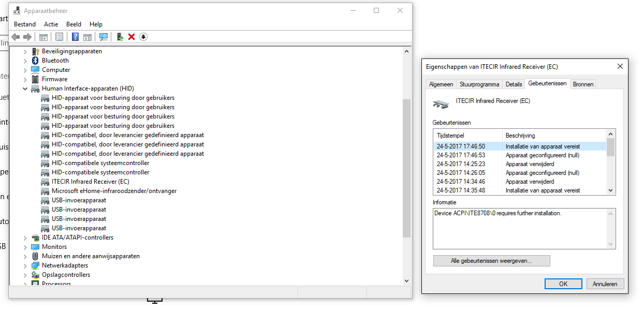The width and height of the screenshot is (644, 312).
Task: Expand the Monitors node
Action: point(25,247)
